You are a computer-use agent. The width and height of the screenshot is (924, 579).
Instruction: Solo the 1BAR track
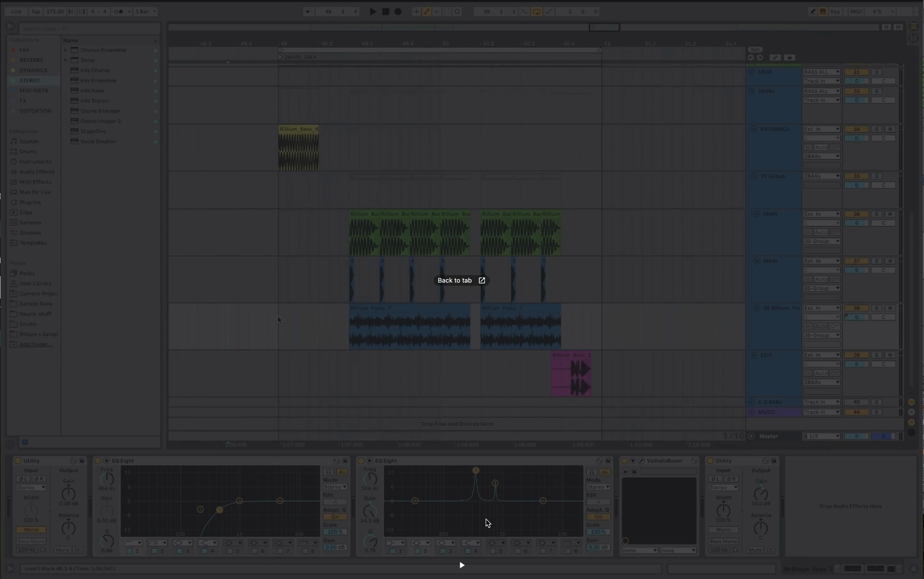(877, 72)
